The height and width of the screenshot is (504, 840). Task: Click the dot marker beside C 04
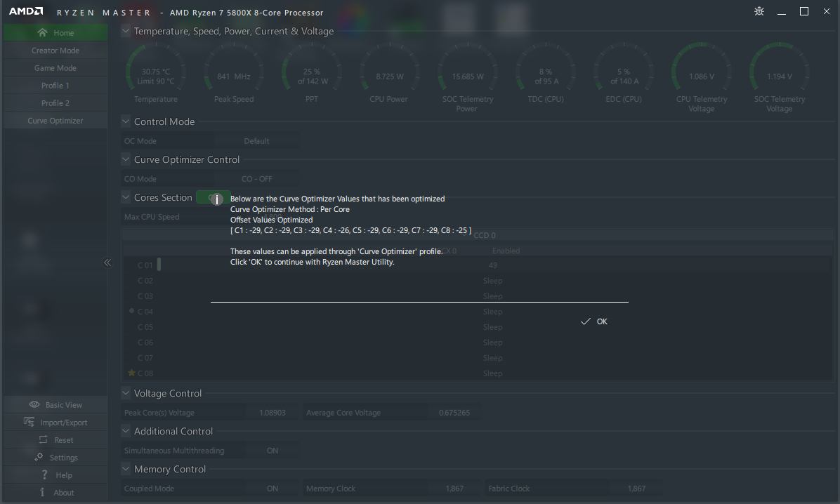(x=132, y=311)
